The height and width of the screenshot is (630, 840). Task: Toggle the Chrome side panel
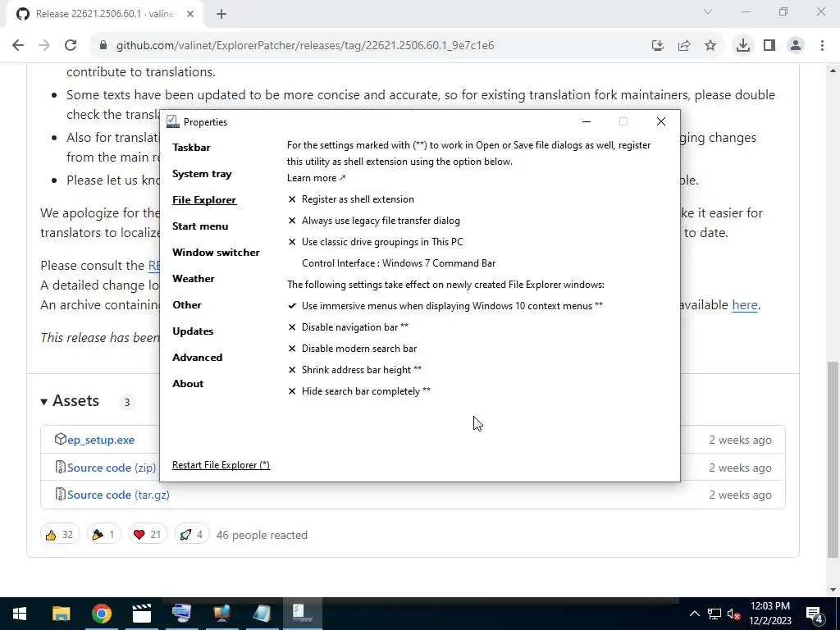769,46
